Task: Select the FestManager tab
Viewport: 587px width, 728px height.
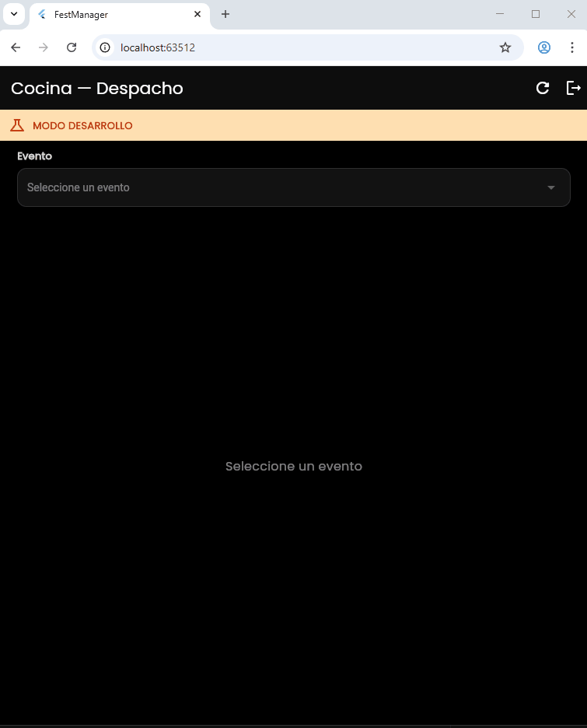Action: [120, 15]
